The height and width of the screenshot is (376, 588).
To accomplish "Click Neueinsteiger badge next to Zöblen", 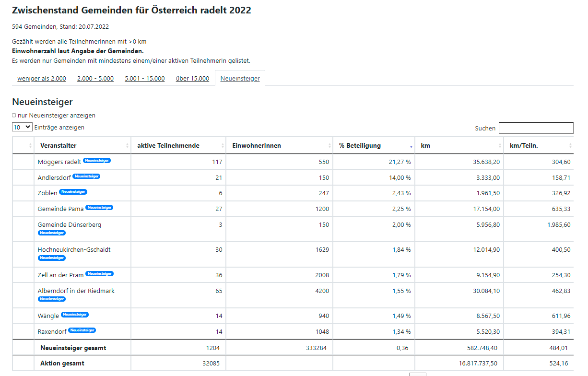I will point(73,192).
